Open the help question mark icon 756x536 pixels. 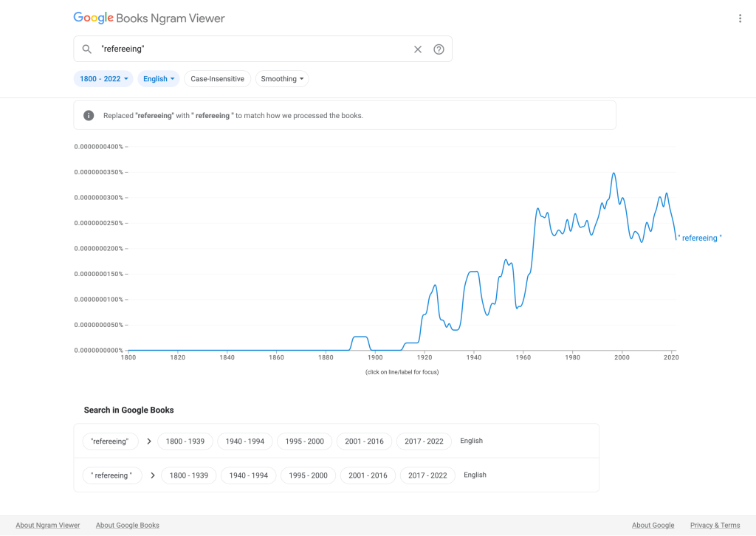439,49
